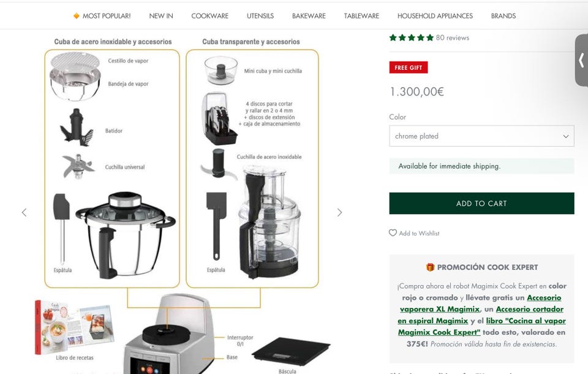Open the side panel arrow tab
588x374 pixels.
(581, 60)
